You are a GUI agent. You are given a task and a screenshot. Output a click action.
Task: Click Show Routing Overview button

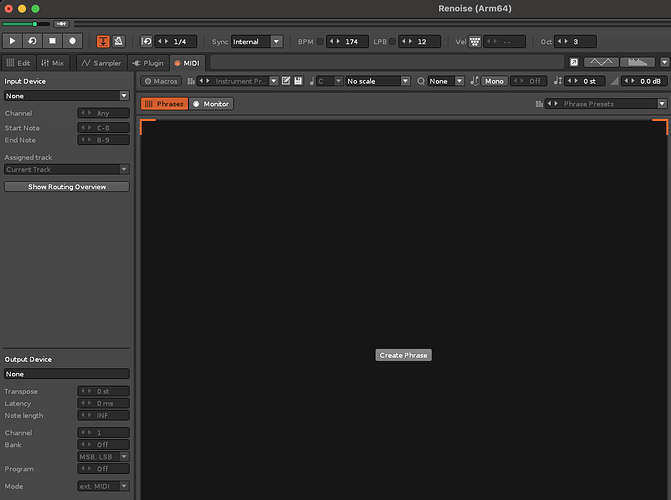pyautogui.click(x=66, y=187)
